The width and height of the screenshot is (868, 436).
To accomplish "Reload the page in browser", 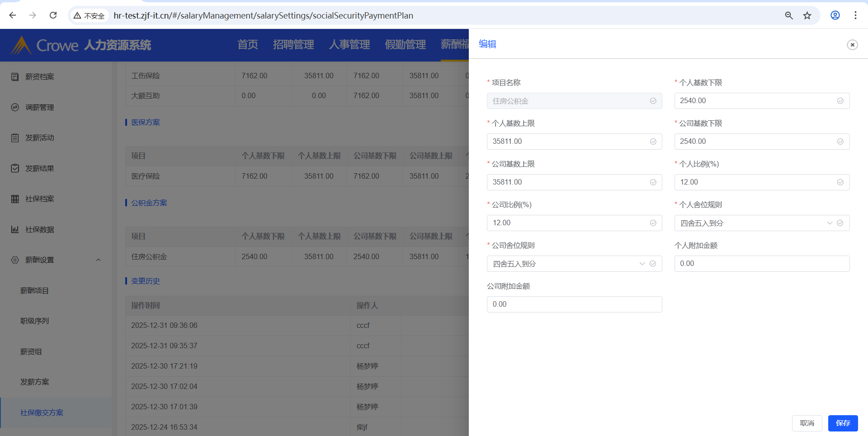I will (x=53, y=15).
